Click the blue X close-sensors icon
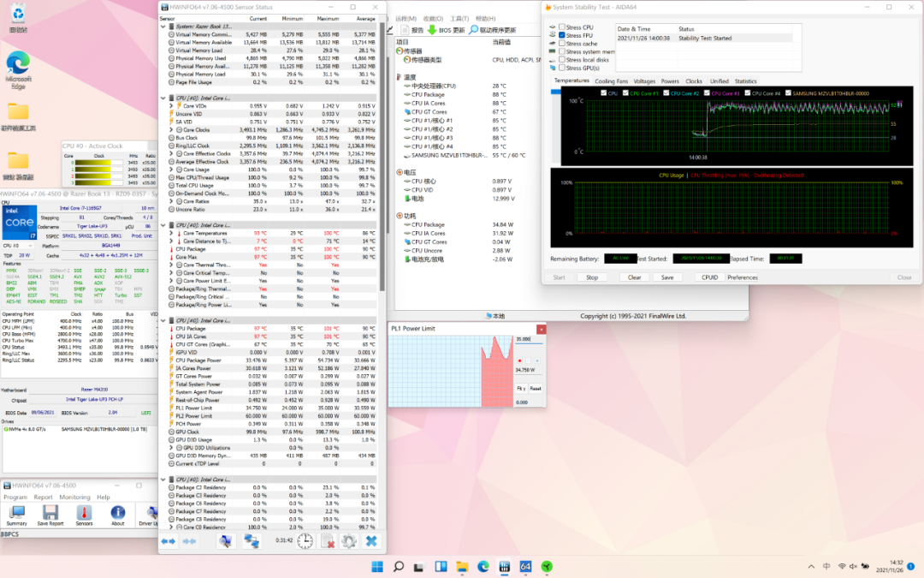The image size is (924, 578). (371, 541)
